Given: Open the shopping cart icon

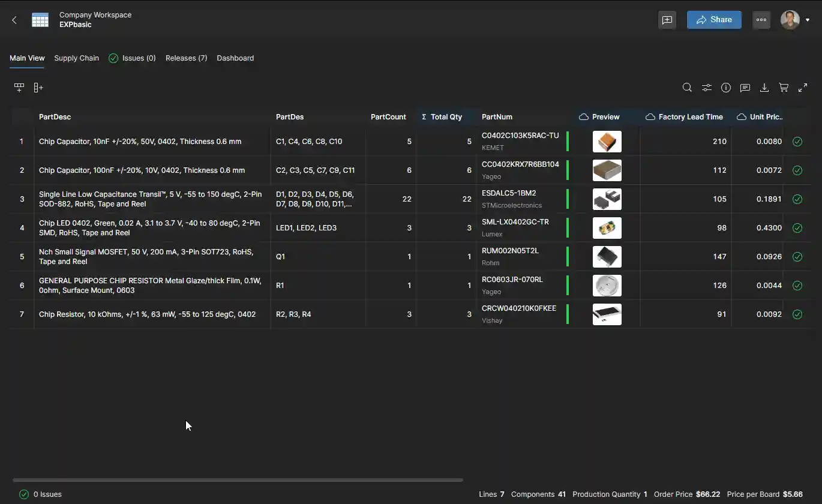Looking at the screenshot, I should pyautogui.click(x=784, y=88).
